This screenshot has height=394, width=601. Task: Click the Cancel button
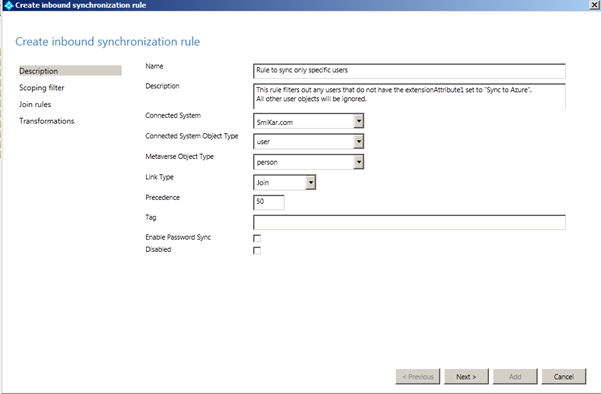pyautogui.click(x=564, y=376)
